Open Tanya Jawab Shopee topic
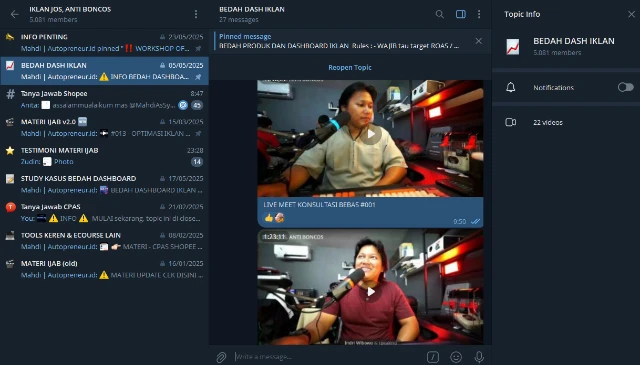The height and width of the screenshot is (365, 640). click(x=104, y=99)
